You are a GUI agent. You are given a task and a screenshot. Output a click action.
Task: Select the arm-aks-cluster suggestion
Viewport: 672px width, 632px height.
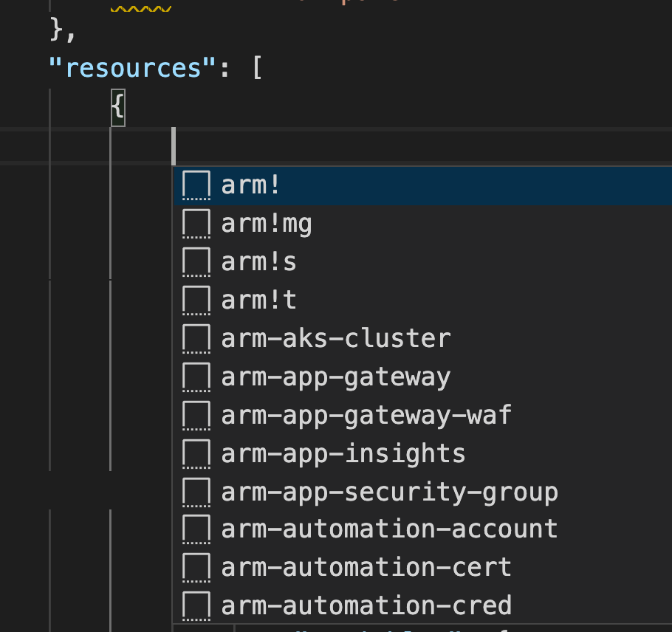click(x=335, y=337)
